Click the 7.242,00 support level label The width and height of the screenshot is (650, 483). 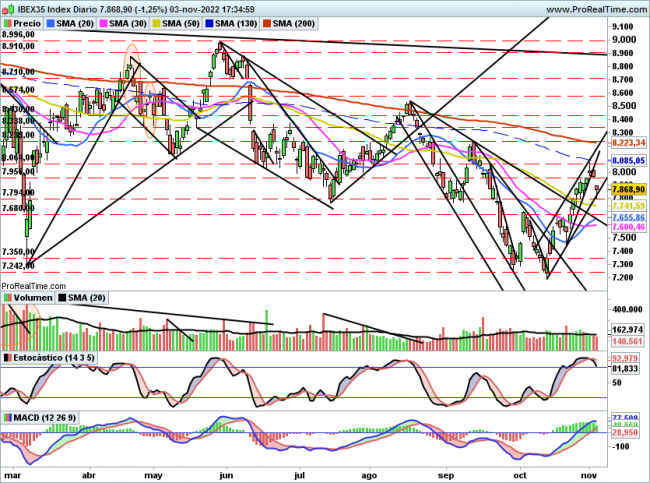coord(17,266)
